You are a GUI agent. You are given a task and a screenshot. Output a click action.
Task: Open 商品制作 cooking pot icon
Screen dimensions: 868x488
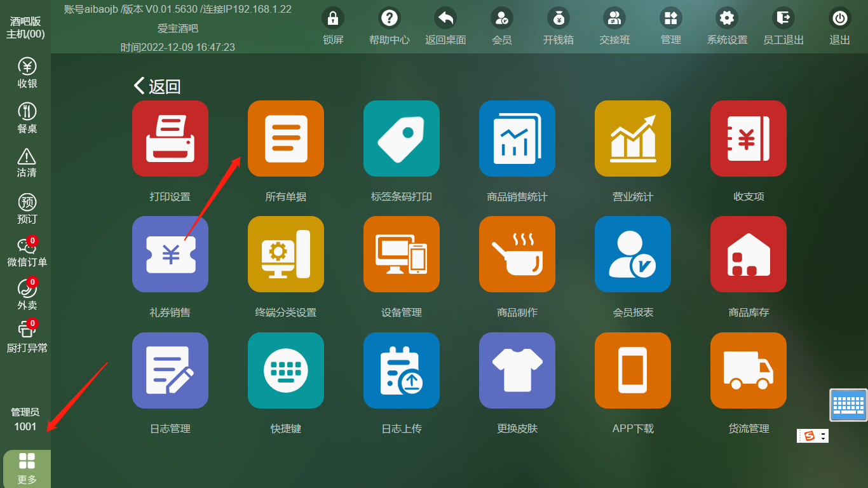[x=517, y=254]
